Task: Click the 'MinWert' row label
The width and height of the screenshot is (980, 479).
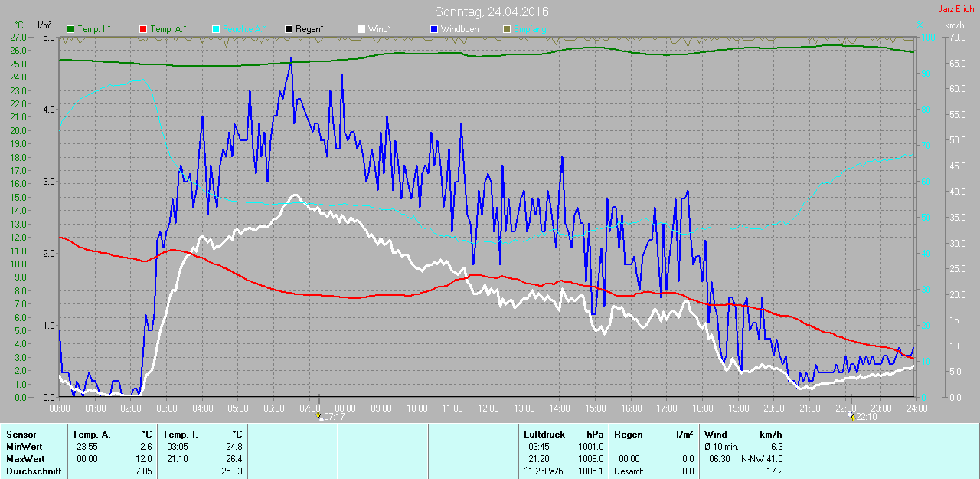Action: pyautogui.click(x=23, y=447)
